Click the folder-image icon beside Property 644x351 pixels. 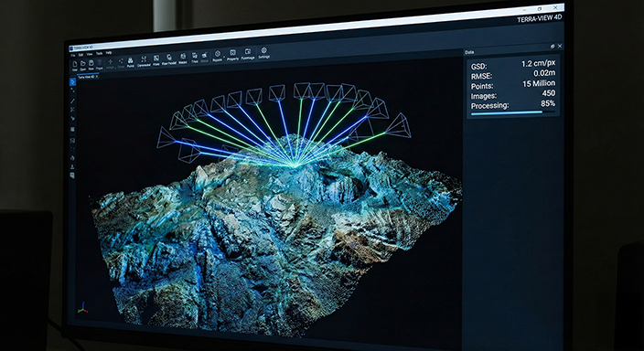point(248,51)
